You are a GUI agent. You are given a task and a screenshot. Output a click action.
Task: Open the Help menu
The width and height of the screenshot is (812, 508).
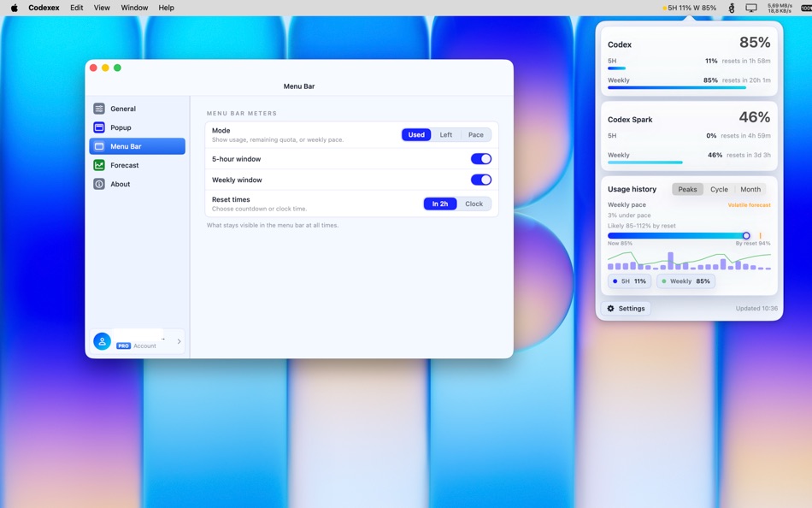166,8
